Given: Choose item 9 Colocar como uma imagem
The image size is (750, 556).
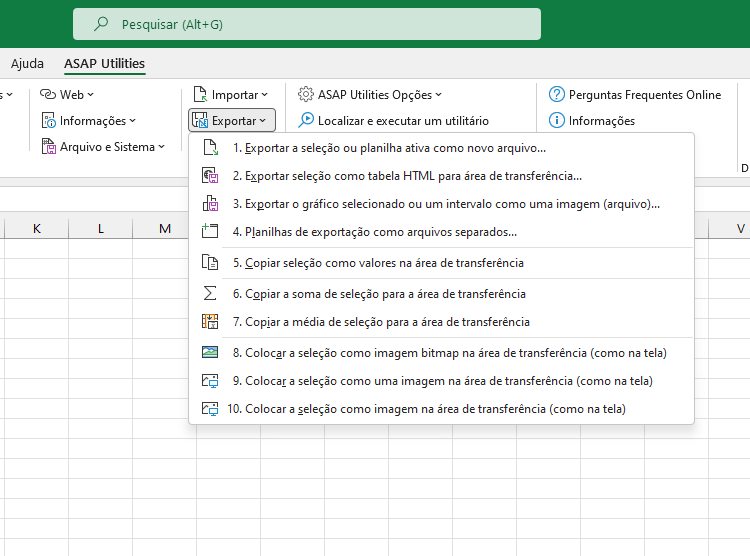Looking at the screenshot, I should [441, 381].
